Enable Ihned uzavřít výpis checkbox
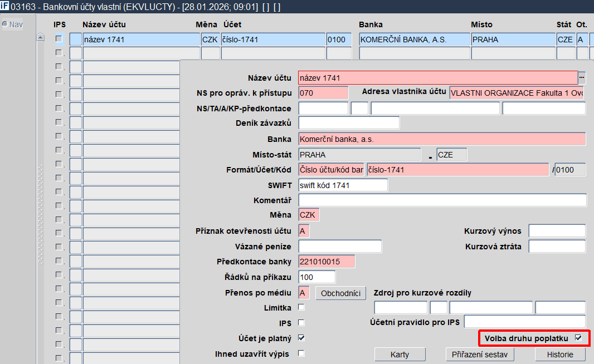This screenshot has height=364, width=594. click(301, 353)
